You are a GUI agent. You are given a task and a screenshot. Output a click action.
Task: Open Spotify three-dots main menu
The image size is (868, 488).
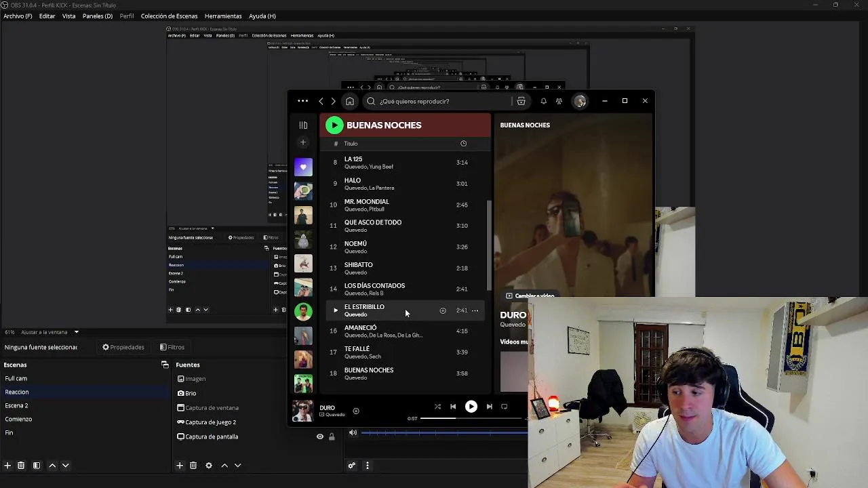[x=302, y=101]
